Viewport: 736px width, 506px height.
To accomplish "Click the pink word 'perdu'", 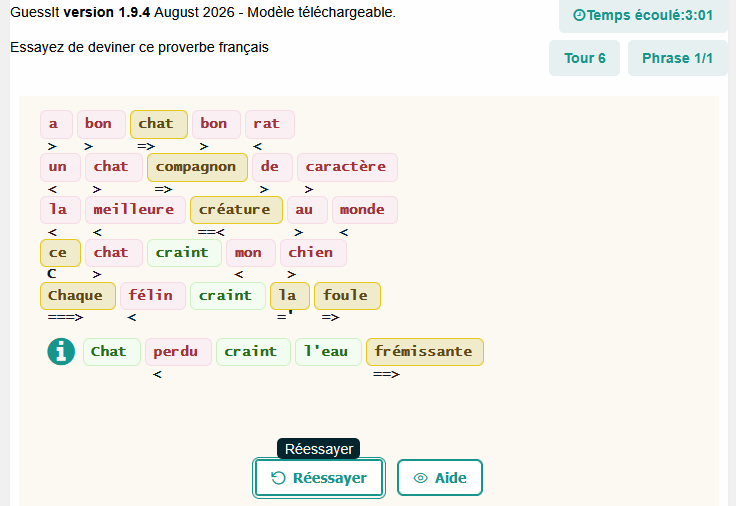I will (178, 352).
